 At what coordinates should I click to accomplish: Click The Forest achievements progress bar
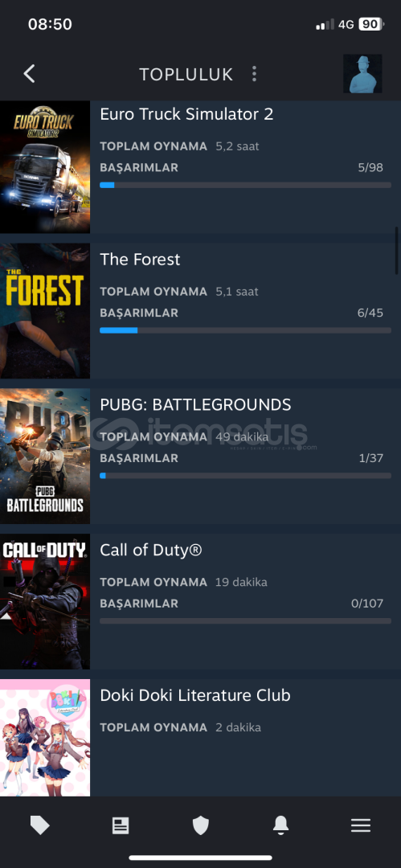pyautogui.click(x=245, y=330)
